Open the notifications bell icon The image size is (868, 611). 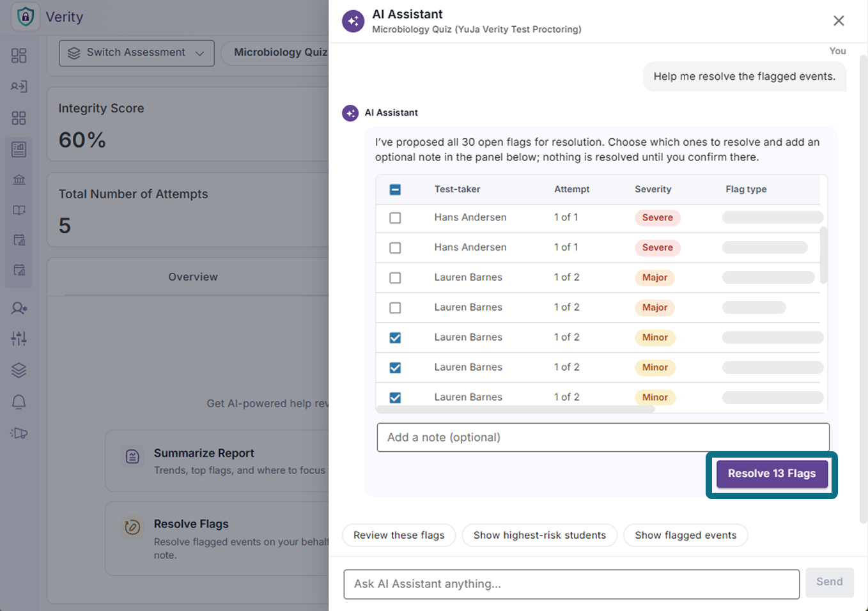coord(19,402)
